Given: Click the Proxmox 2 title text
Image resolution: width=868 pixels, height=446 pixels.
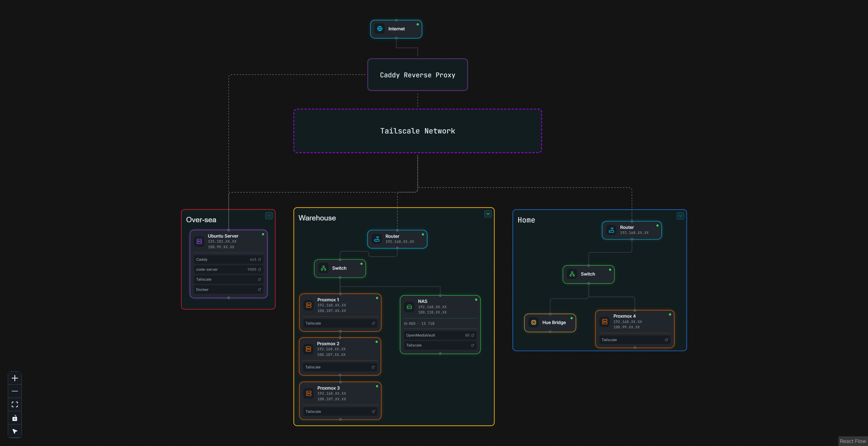Looking at the screenshot, I should click(x=328, y=344).
